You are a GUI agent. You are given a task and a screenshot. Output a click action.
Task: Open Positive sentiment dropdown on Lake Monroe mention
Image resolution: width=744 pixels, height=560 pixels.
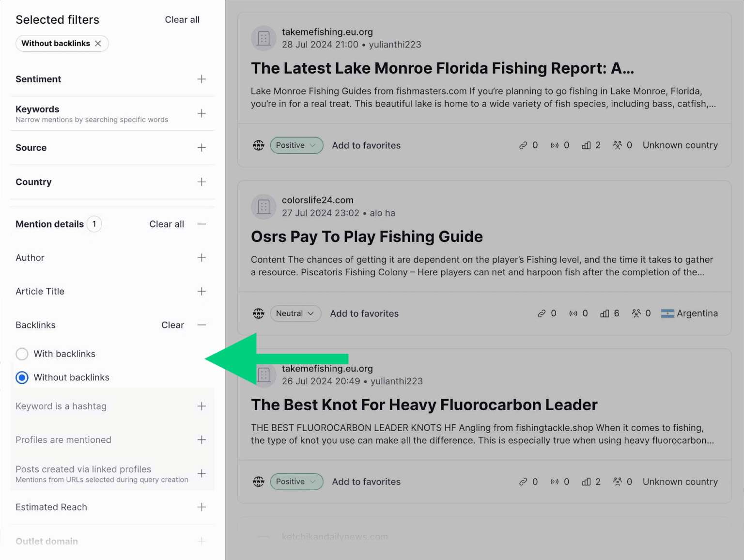[296, 145]
